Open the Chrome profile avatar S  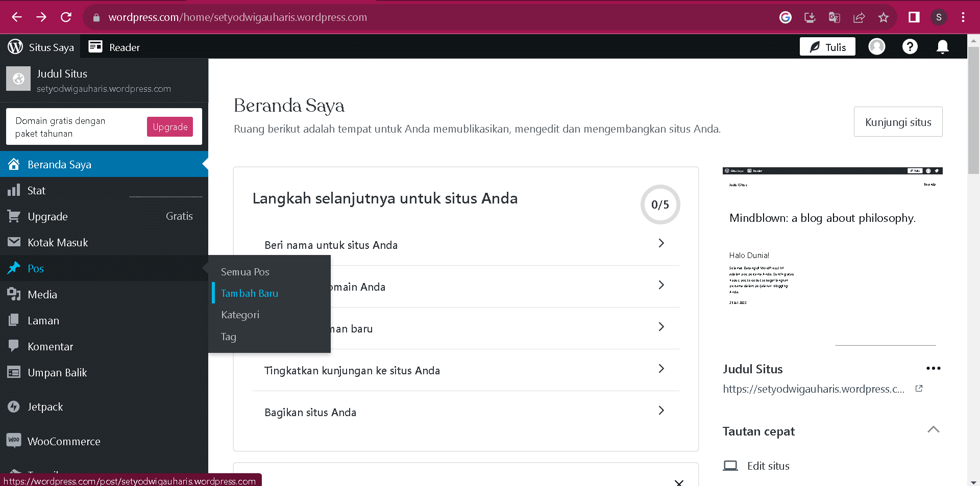939,17
